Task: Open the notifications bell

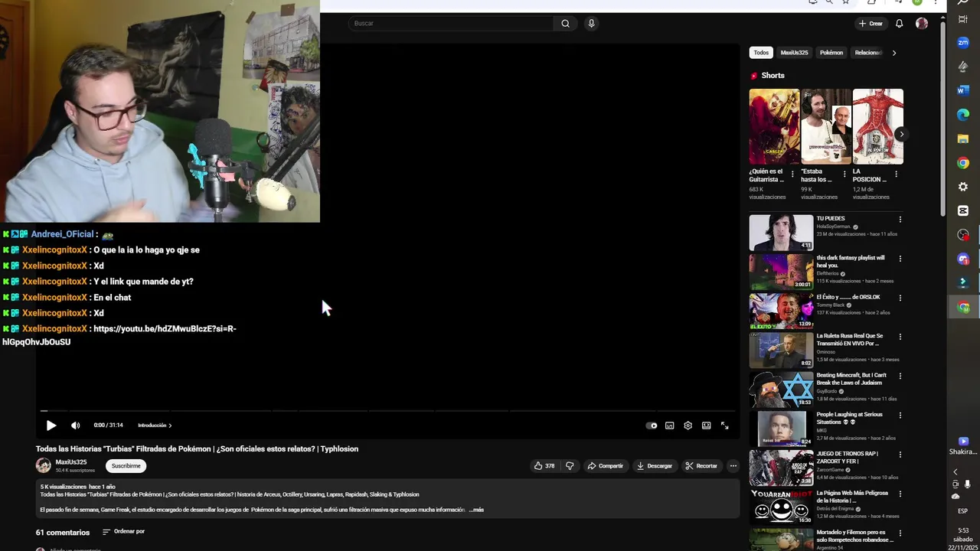Action: point(899,24)
